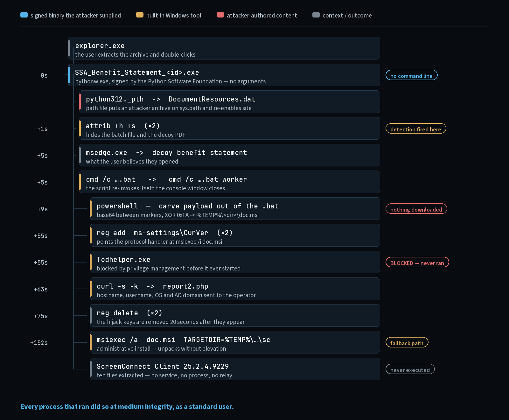Click the +5s timestamp beside msedge.exe

42,156
